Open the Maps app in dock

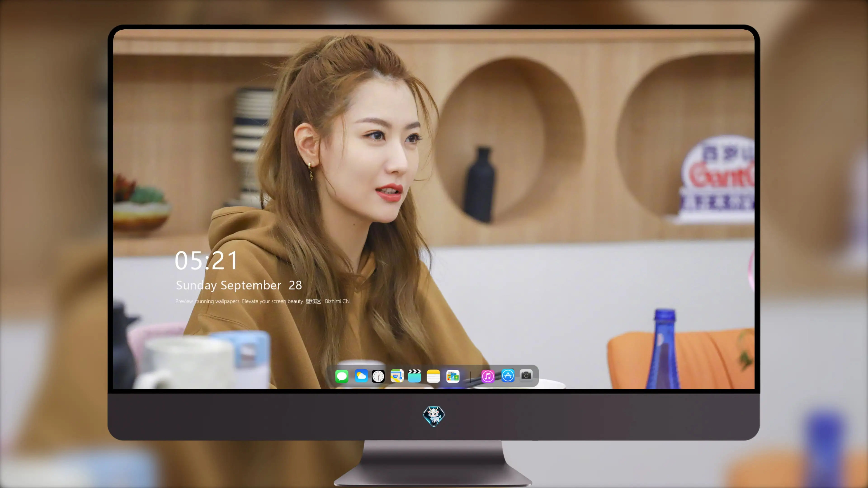point(397,376)
